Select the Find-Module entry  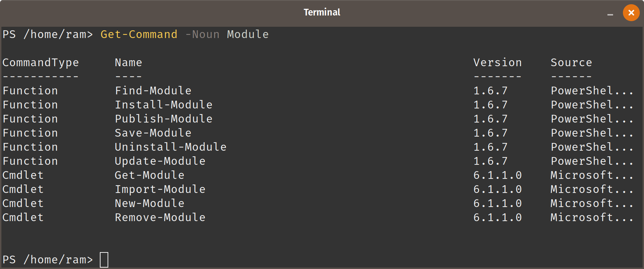point(153,91)
